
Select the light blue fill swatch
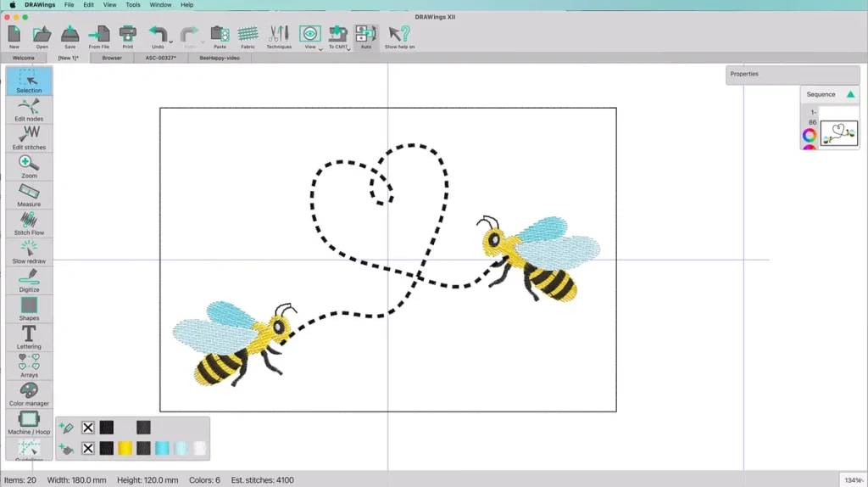181,448
